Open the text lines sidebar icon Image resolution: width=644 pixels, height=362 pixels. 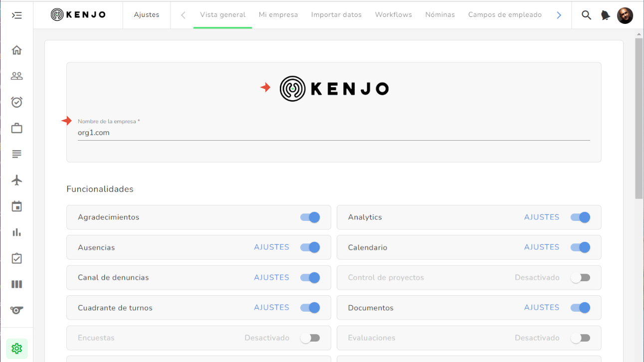(x=16, y=154)
